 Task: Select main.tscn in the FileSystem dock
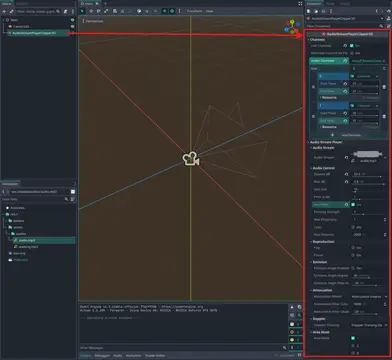(20, 260)
